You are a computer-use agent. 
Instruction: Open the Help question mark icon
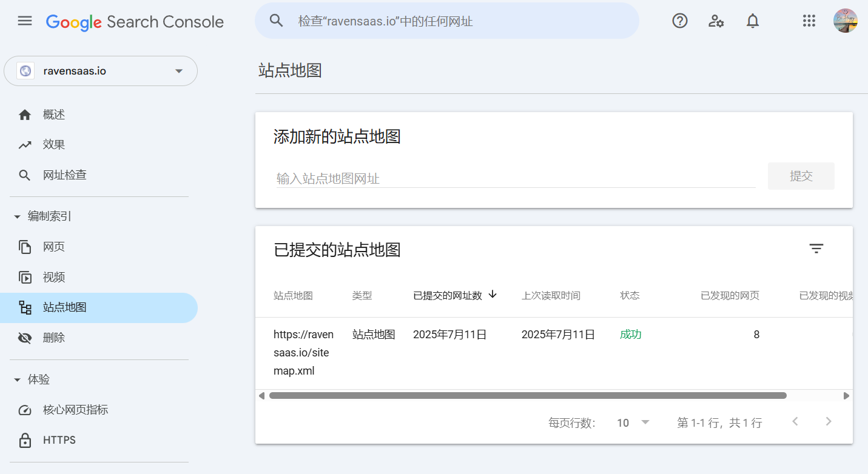pos(680,21)
